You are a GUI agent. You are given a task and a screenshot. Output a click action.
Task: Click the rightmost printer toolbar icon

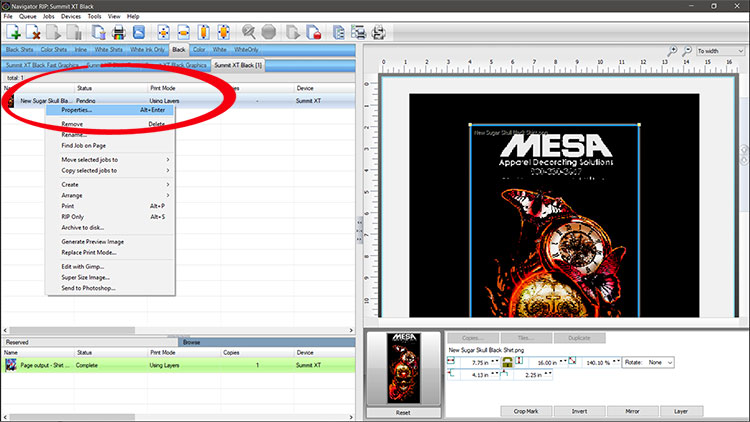379,33
